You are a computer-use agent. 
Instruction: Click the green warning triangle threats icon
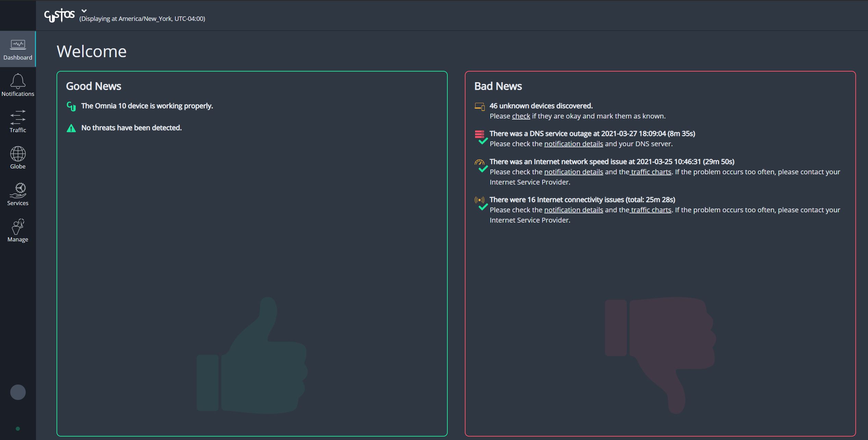tap(71, 128)
